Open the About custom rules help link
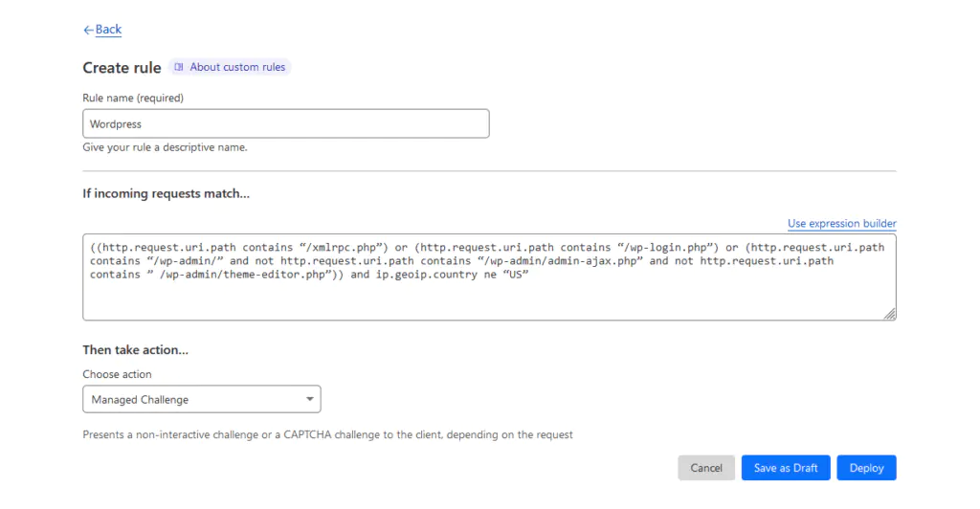 [237, 67]
